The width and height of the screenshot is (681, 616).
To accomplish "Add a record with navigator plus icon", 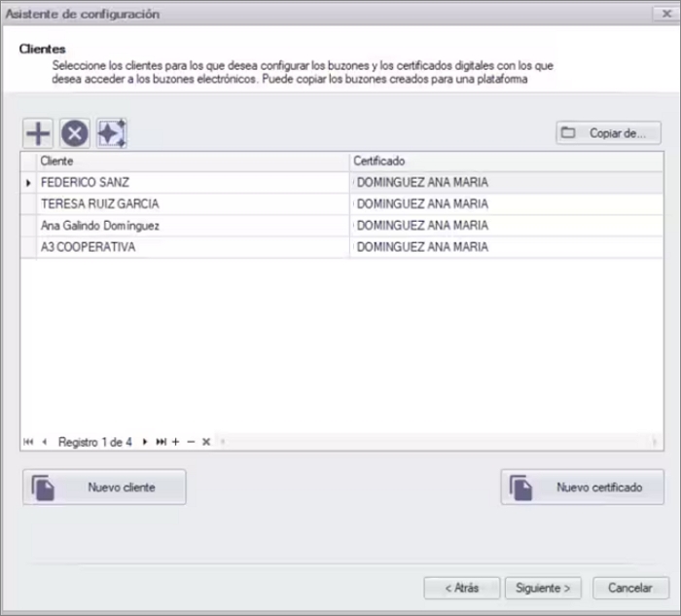I will (x=175, y=442).
